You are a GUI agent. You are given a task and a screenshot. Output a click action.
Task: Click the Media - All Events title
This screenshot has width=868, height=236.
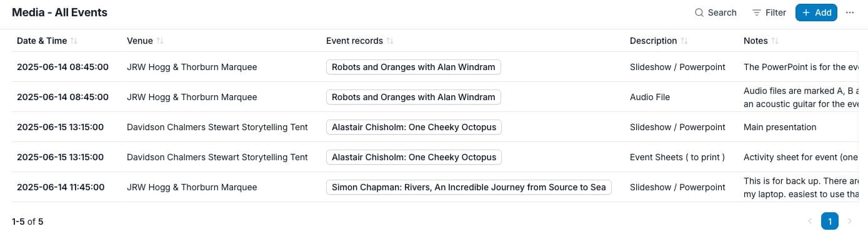click(x=60, y=13)
